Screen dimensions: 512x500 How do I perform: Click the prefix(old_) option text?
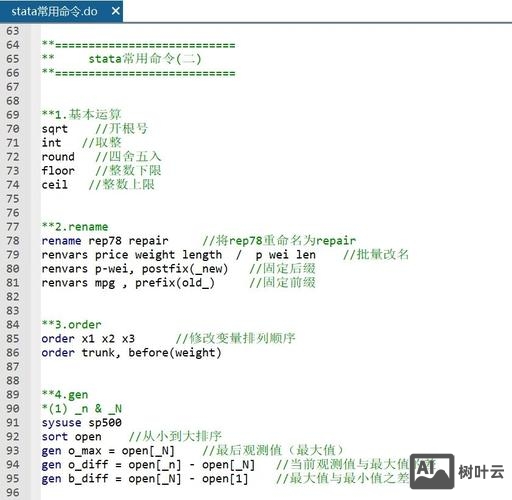175,283
